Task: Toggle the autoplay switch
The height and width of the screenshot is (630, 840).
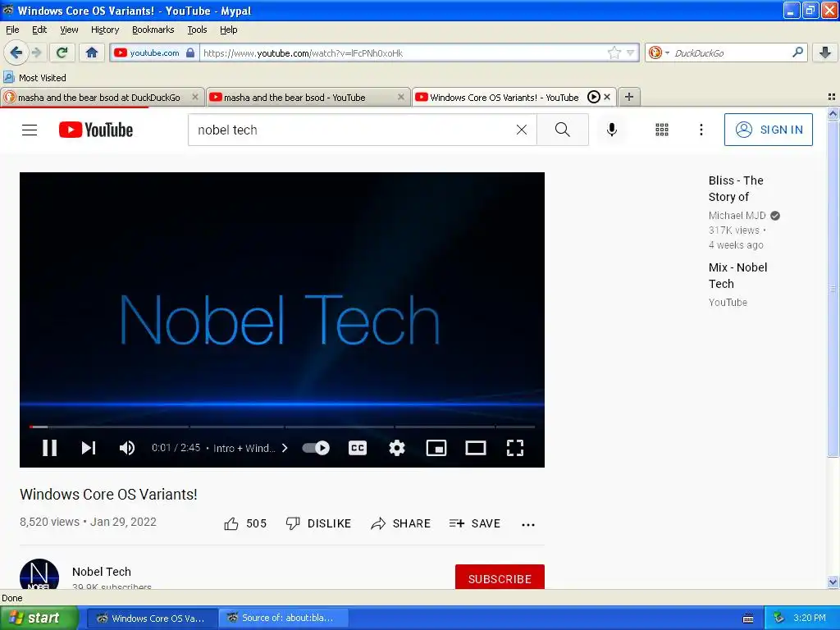Action: (x=316, y=448)
